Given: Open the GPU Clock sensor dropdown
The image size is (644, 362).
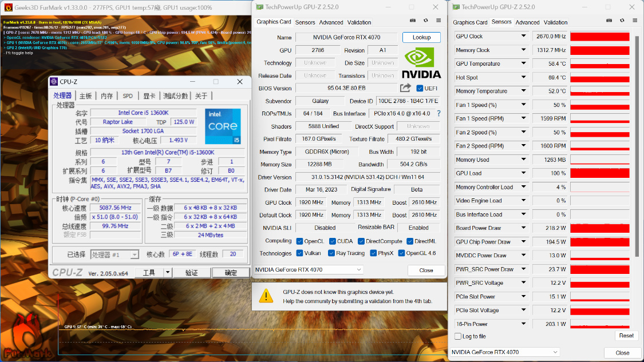Looking at the screenshot, I should (523, 36).
